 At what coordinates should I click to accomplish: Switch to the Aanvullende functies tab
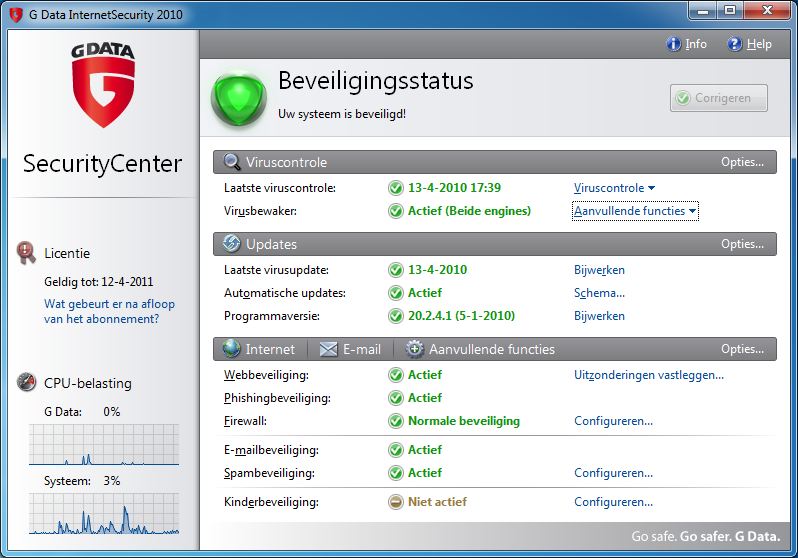(x=480, y=349)
